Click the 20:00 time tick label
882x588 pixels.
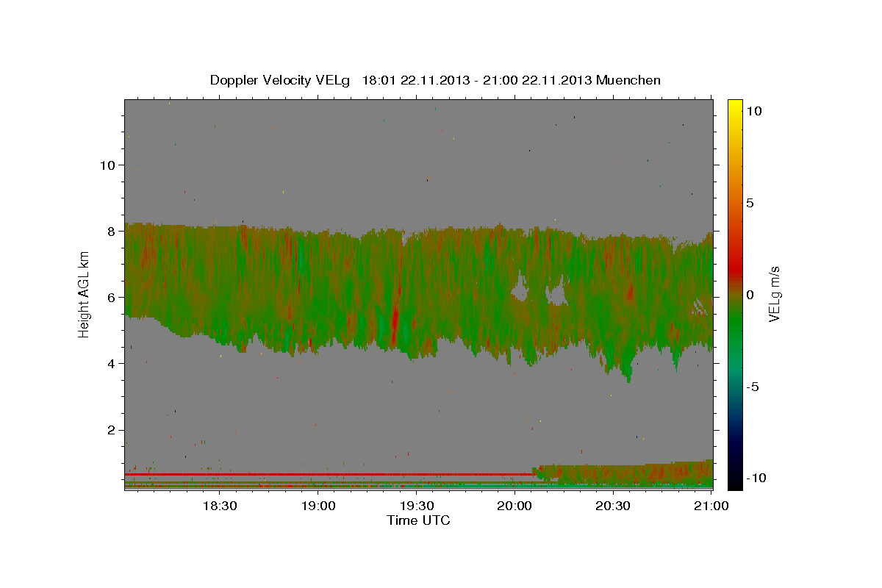point(514,506)
